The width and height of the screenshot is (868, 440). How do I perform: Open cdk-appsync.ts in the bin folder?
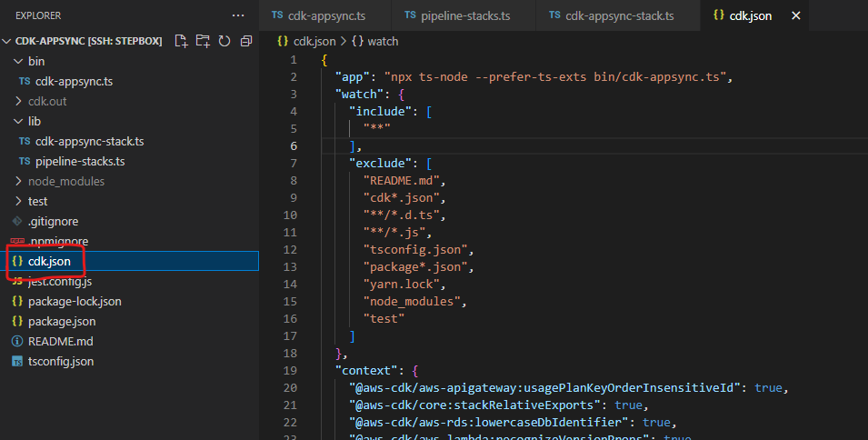(x=75, y=81)
